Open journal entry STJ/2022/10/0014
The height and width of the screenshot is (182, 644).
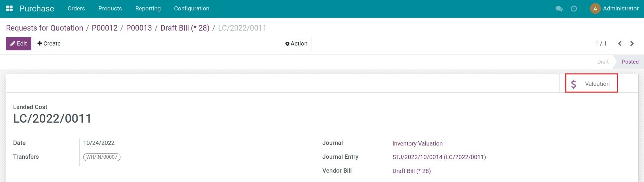(439, 157)
